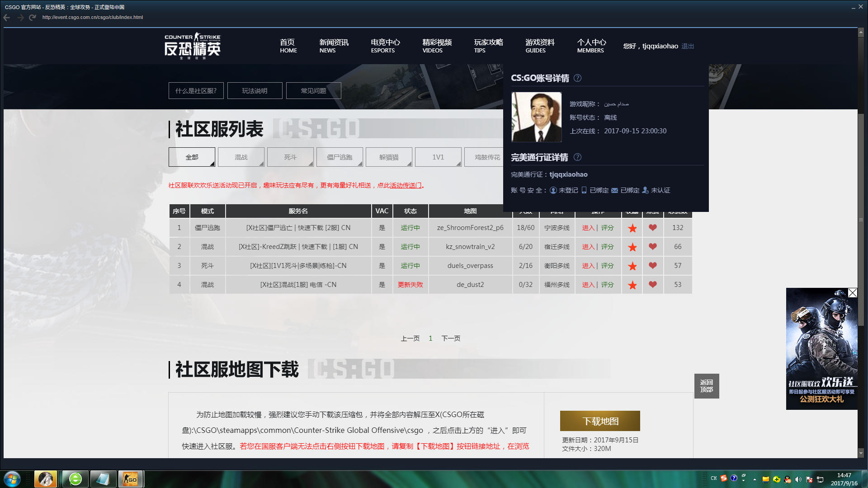This screenshot has width=868, height=488.
Task: Close the floating 欢乐送 advertisement
Action: coord(852,293)
